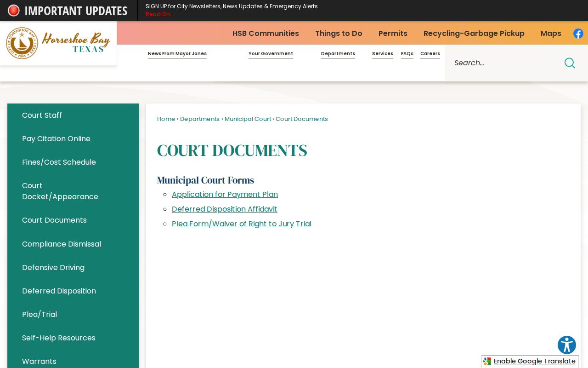
Task: Click News From Mayor Jones
Action: pyautogui.click(x=177, y=54)
